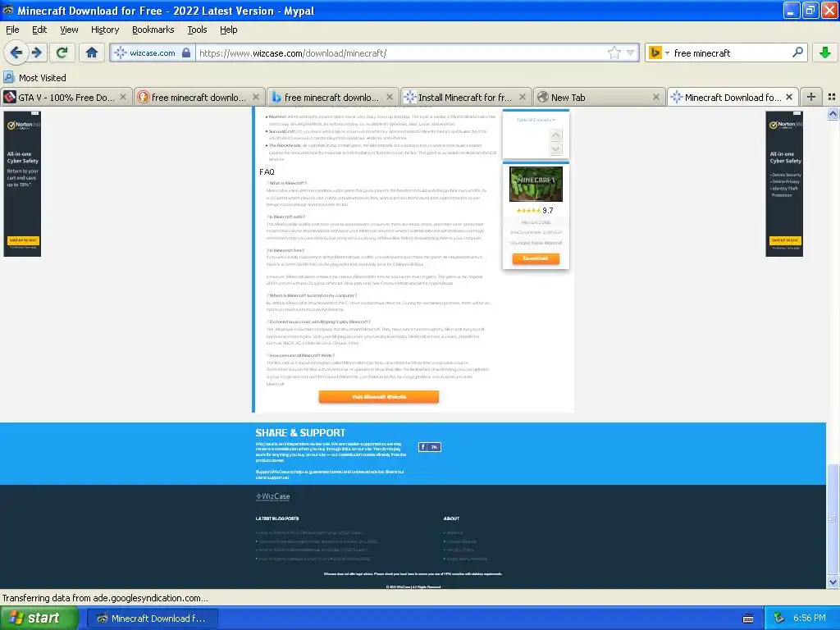Image resolution: width=840 pixels, height=630 pixels.
Task: Click the padlock site security icon
Action: point(186,52)
